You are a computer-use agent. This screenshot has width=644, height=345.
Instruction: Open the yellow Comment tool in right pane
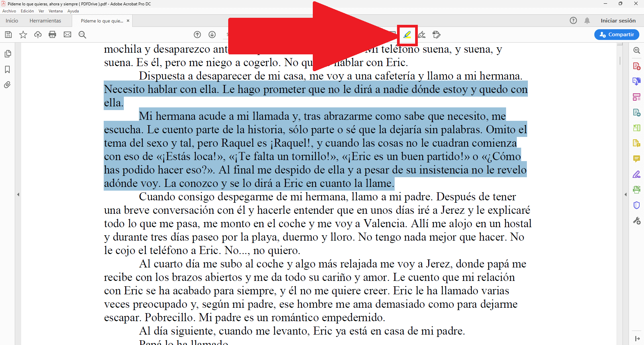[x=637, y=159]
